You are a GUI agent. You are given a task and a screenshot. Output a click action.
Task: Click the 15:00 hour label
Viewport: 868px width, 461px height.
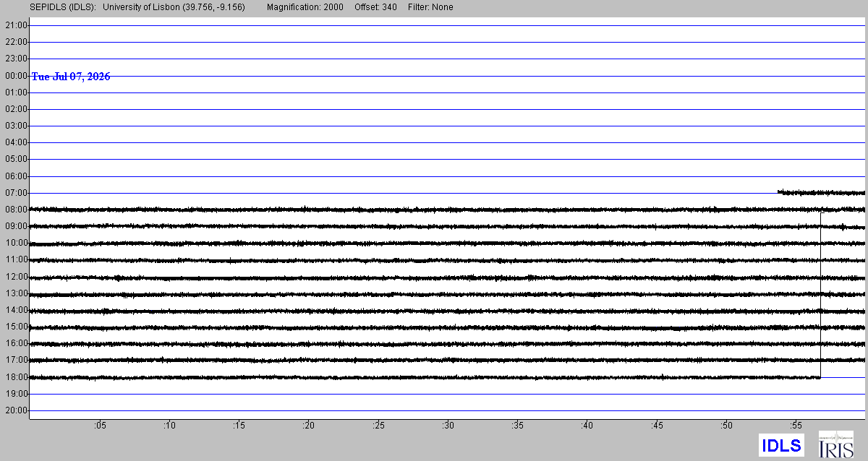click(16, 327)
